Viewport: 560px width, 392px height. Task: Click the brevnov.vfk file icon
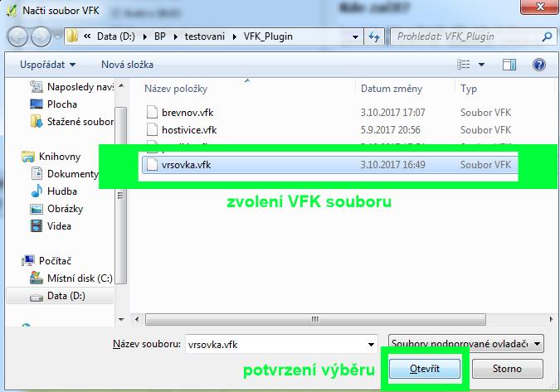pos(152,113)
